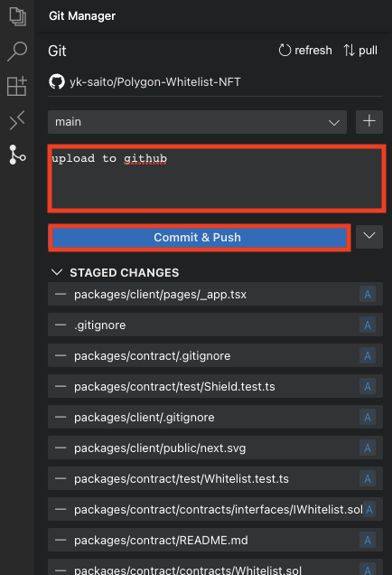Open the remote connection arrows icon
The width and height of the screenshot is (392, 575).
coord(17,120)
